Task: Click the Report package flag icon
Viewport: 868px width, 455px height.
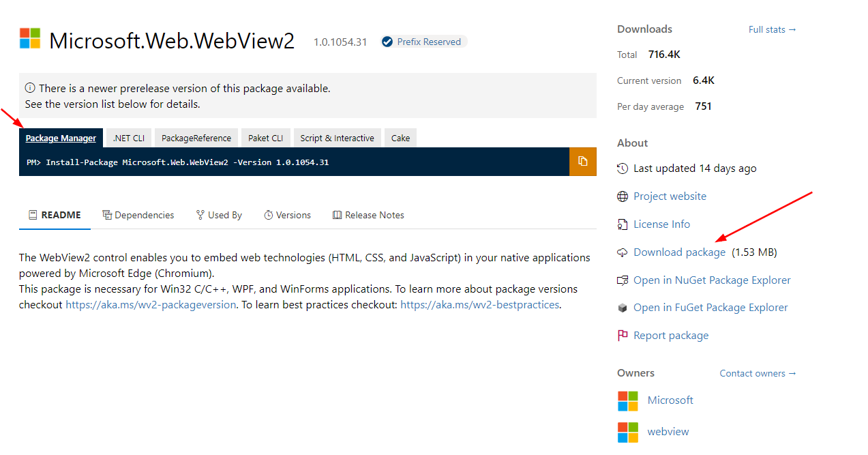Action: pos(622,335)
